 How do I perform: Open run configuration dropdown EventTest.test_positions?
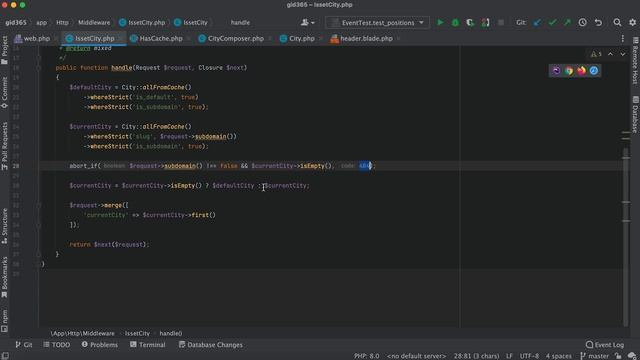click(x=377, y=22)
